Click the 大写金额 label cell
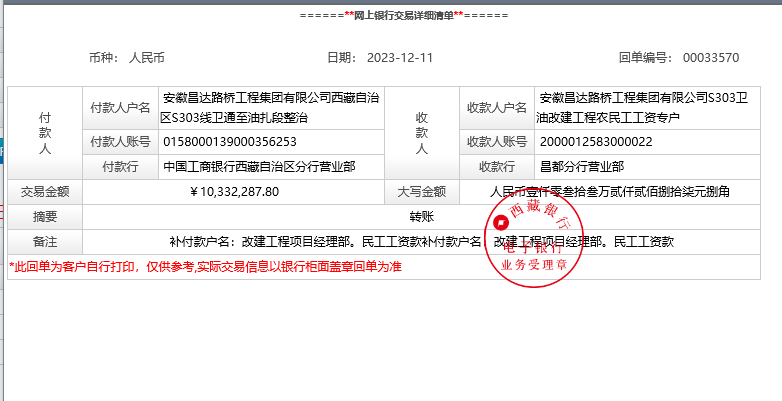782x401 pixels. point(421,191)
